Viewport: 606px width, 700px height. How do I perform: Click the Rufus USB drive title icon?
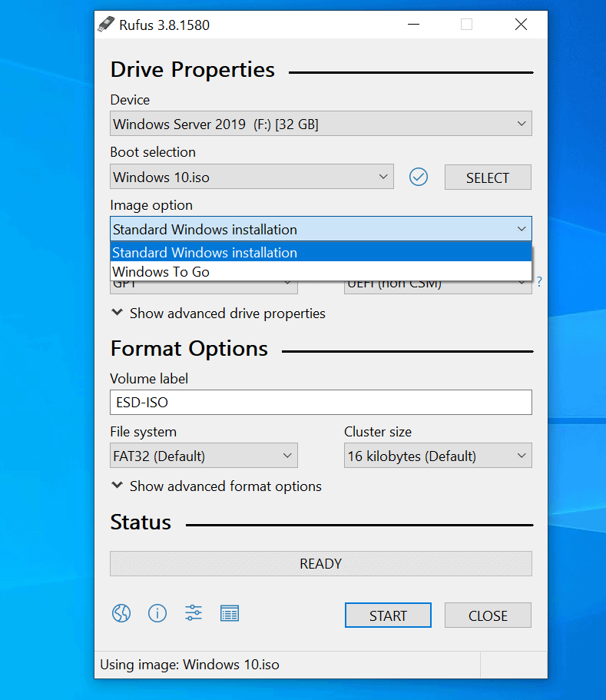click(105, 25)
